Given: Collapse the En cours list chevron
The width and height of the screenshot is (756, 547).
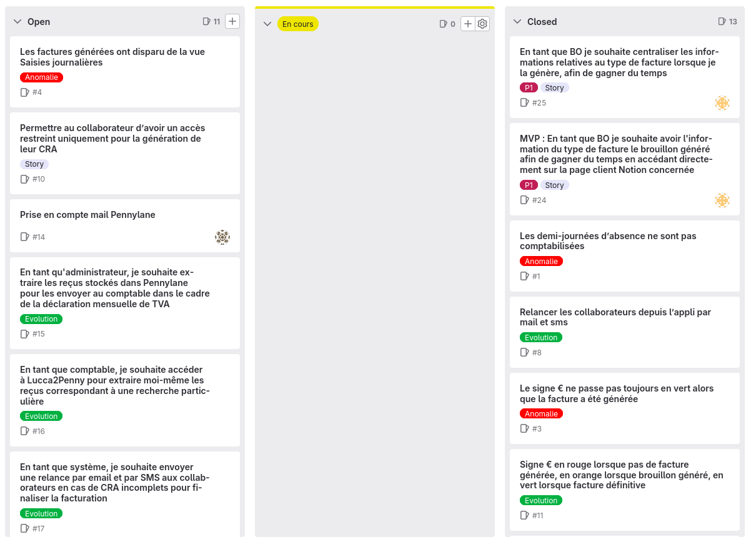Looking at the screenshot, I should [x=267, y=24].
